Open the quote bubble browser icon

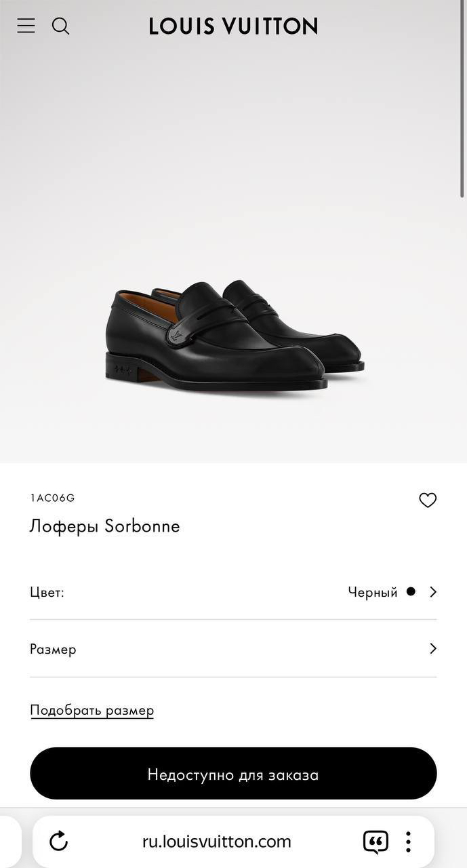point(375,842)
